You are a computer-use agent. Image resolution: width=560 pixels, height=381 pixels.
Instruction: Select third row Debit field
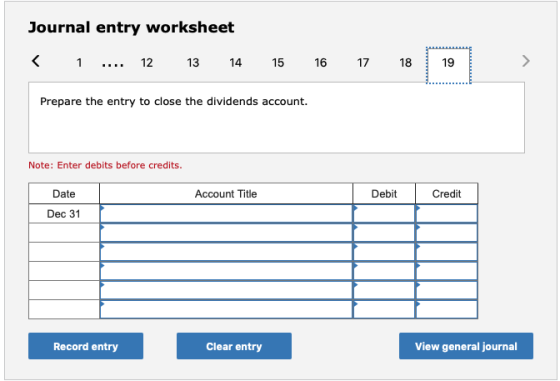tap(384, 252)
